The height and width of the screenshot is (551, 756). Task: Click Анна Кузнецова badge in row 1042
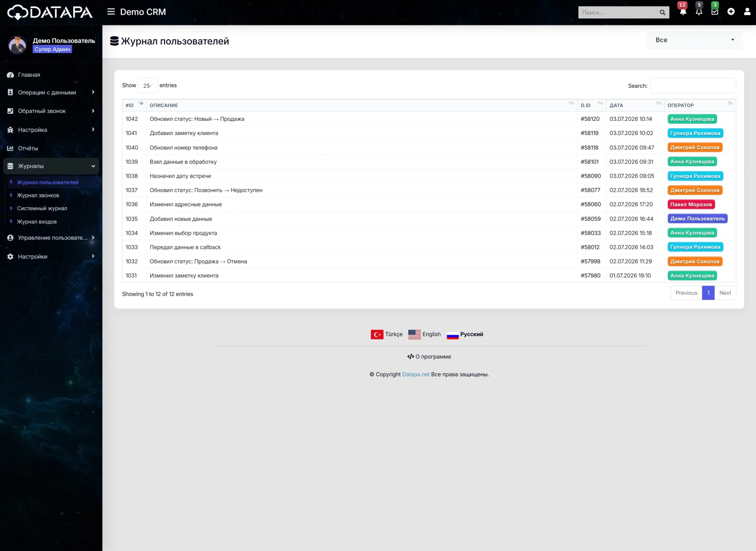692,119
